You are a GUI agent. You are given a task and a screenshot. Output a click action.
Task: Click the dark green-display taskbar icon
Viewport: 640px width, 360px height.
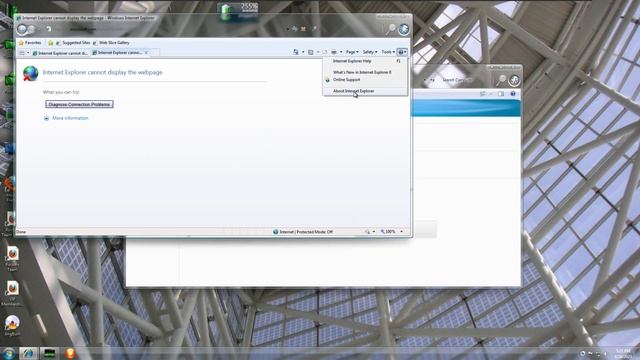point(49,353)
